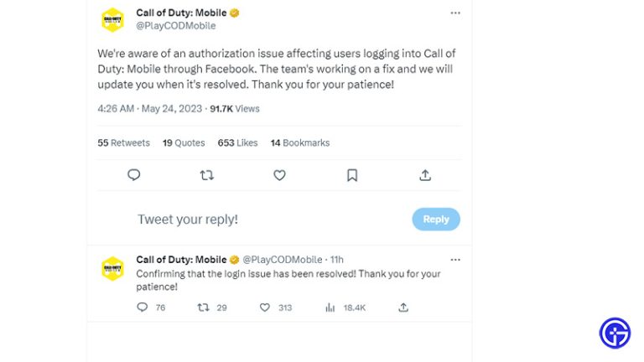This screenshot has width=644, height=362.
Task: Click reply icon showing 76 on second tweet
Action: 143,308
